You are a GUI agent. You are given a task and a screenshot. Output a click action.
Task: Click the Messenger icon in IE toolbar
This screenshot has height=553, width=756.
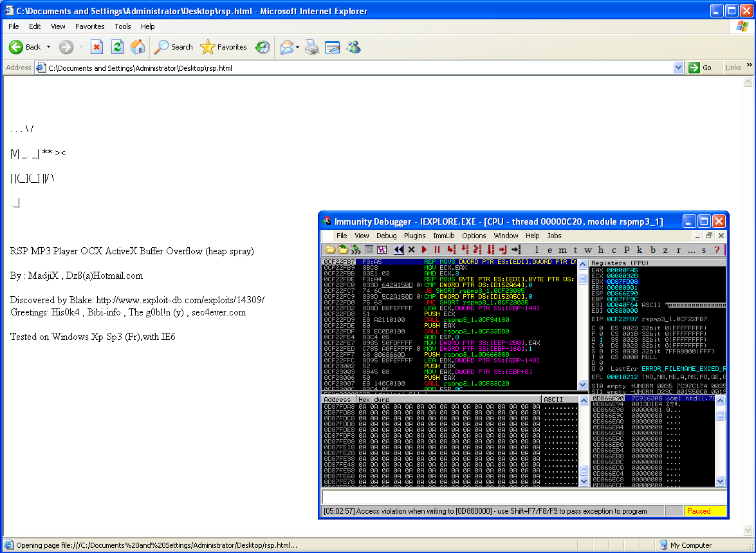coord(353,47)
